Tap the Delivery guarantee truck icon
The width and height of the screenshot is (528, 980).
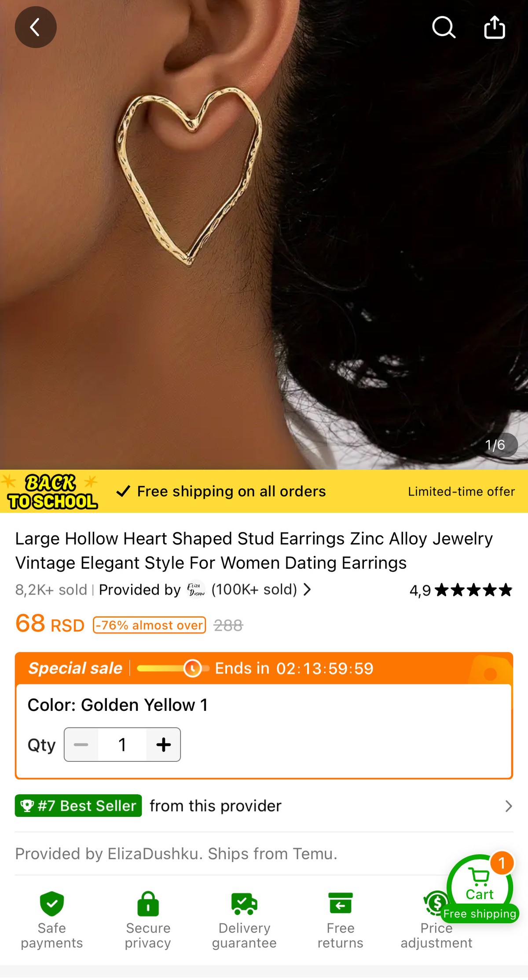point(244,903)
